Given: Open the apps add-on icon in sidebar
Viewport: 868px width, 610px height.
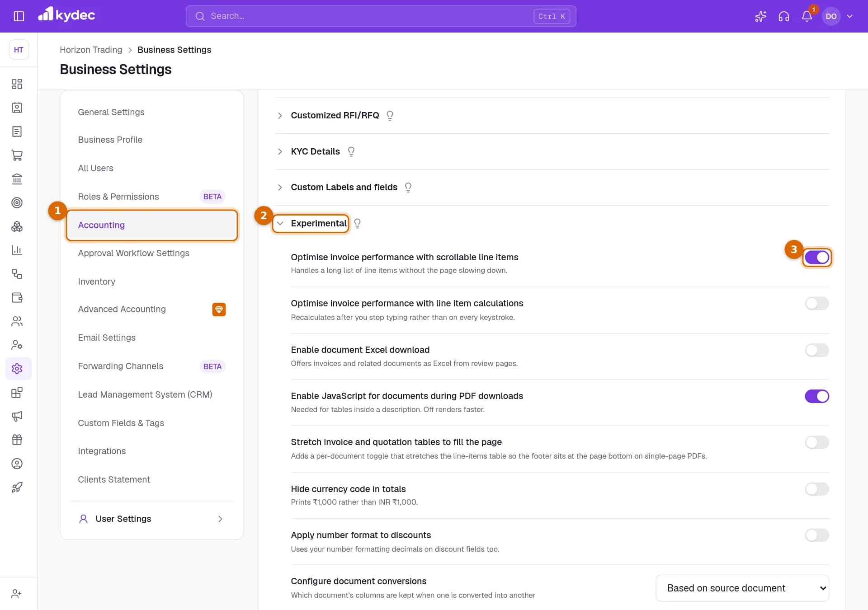Looking at the screenshot, I should [x=17, y=392].
